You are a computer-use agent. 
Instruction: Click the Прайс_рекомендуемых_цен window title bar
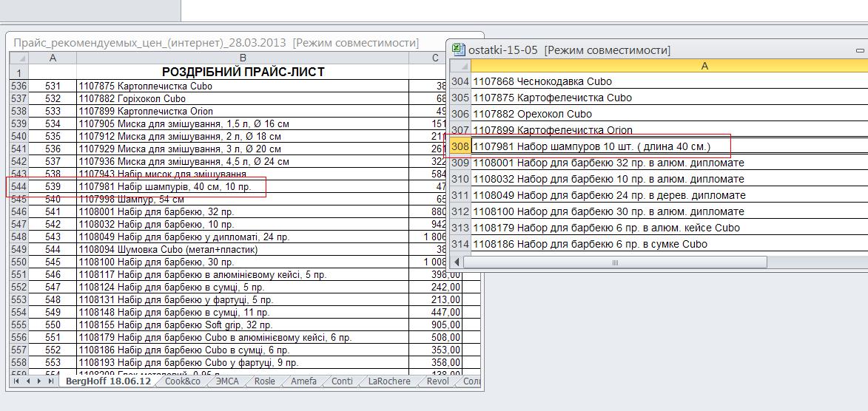[227, 43]
